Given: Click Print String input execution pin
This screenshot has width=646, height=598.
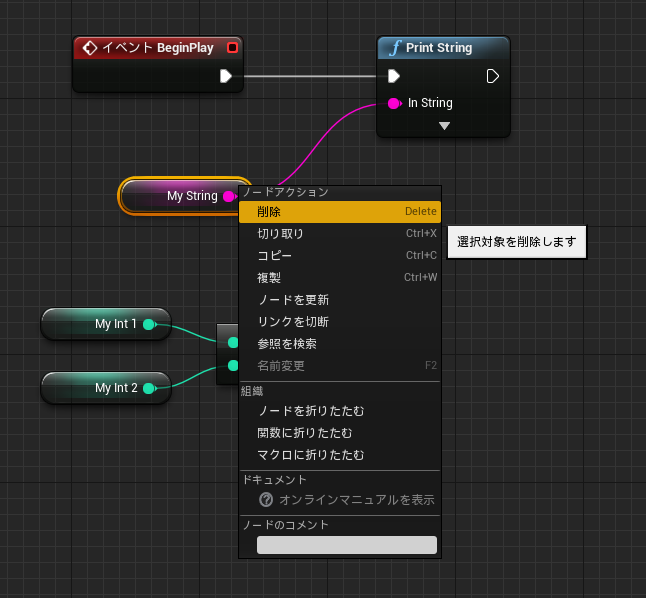Looking at the screenshot, I should 394,76.
